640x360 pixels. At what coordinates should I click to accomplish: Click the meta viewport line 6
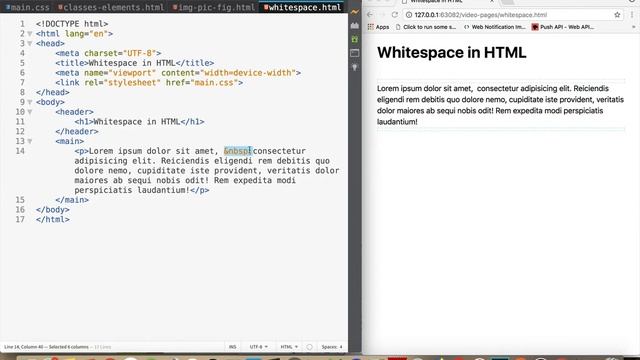tap(178, 73)
